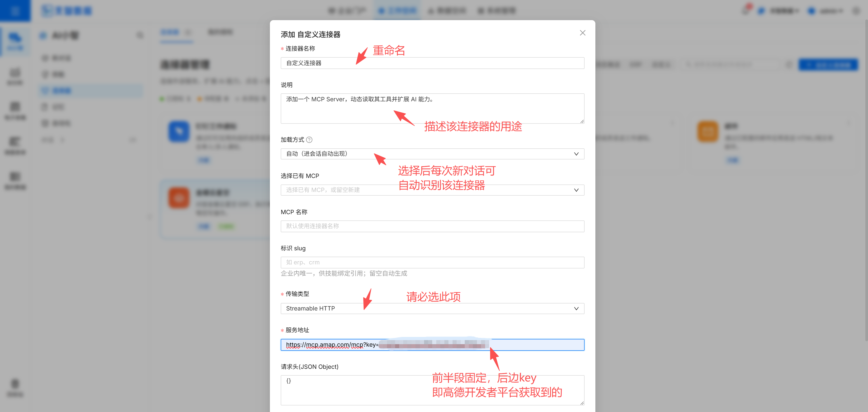Click the orange card icon in background page
This screenshot has width=868, height=412.
click(x=708, y=132)
